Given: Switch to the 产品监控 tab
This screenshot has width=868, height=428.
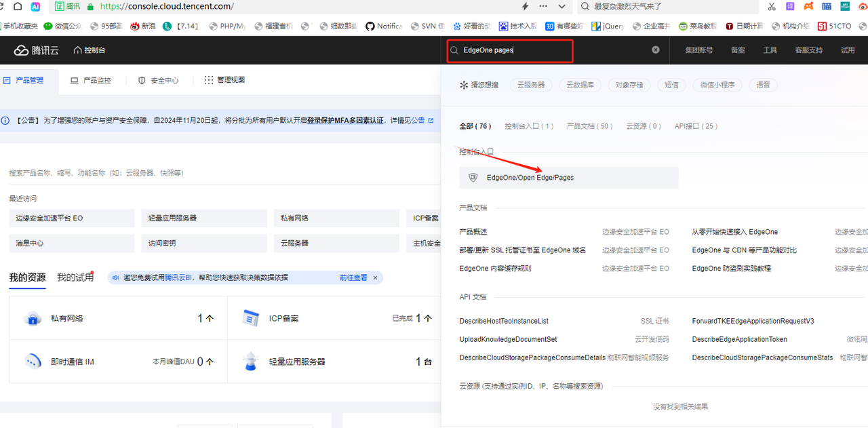Looking at the screenshot, I should (x=90, y=80).
